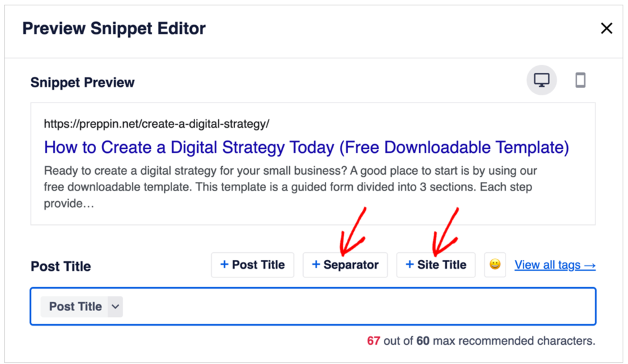Add the Site Title tag
This screenshot has width=628, height=364.
point(435,265)
